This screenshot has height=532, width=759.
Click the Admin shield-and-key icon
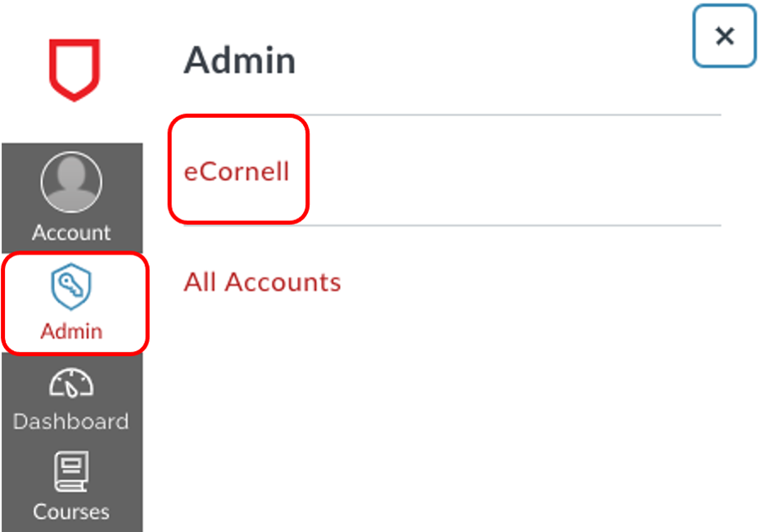click(x=71, y=289)
